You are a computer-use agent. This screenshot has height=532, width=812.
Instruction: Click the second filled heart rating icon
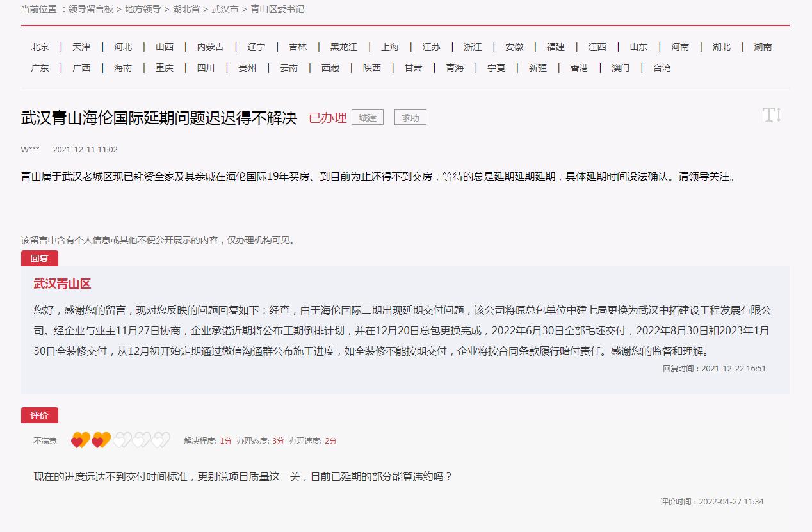click(x=101, y=440)
